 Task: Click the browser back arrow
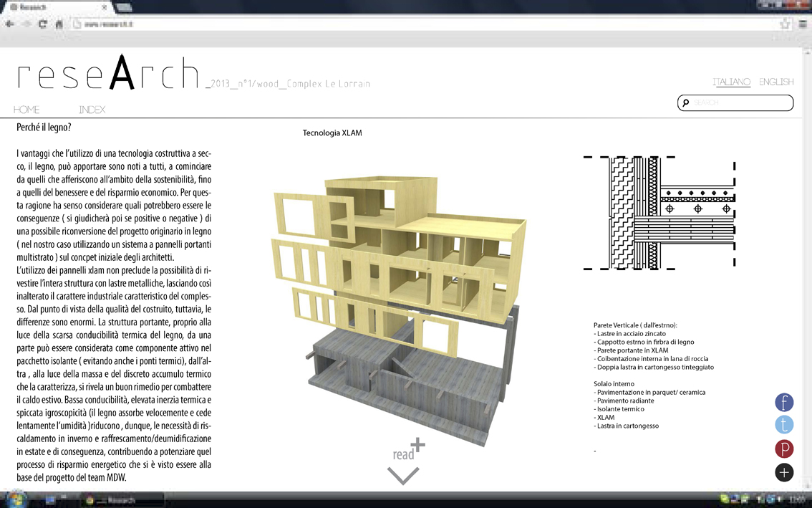click(x=10, y=24)
